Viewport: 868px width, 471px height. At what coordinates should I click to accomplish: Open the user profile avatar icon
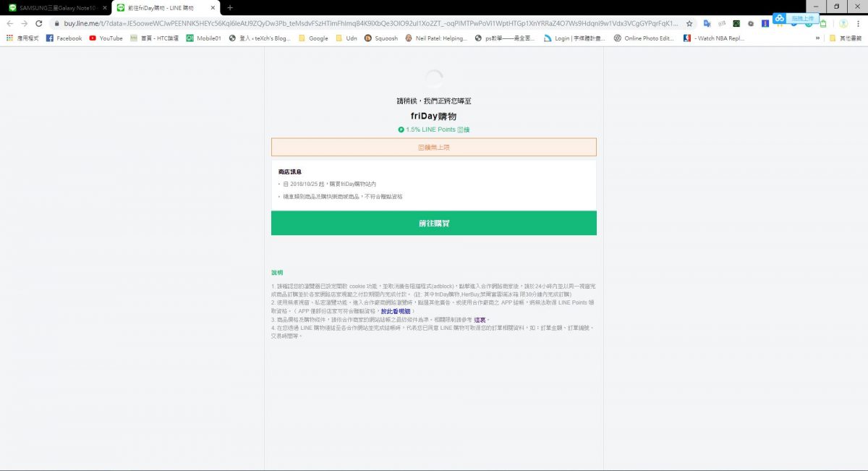click(x=843, y=23)
